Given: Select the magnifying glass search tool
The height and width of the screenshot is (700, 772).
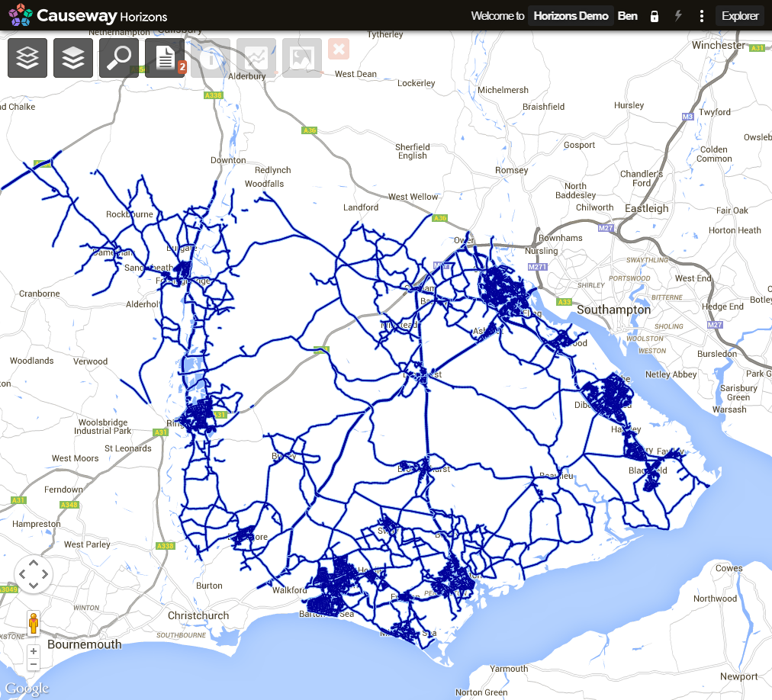Looking at the screenshot, I should coord(119,58).
